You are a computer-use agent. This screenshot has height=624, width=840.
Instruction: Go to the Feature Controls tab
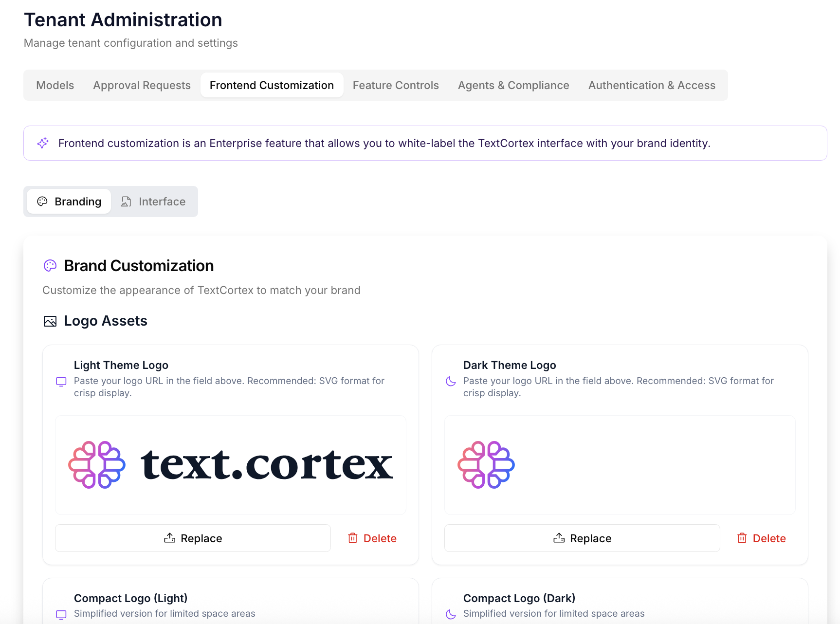pyautogui.click(x=396, y=85)
